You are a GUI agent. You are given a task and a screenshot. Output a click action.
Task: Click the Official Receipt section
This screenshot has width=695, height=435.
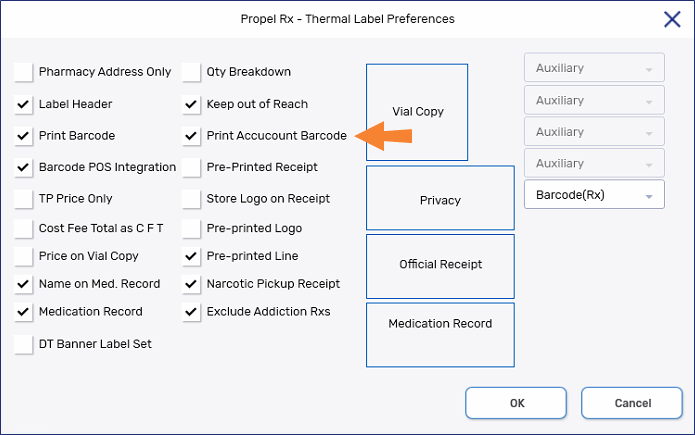[440, 265]
